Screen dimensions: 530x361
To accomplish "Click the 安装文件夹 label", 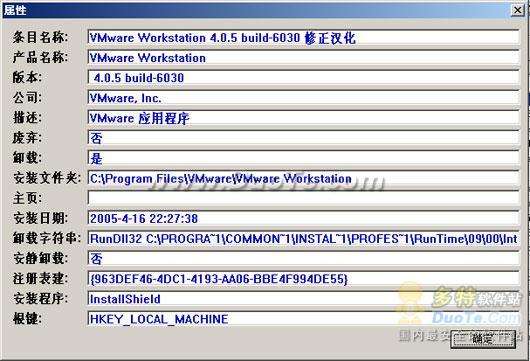I will pos(47,178).
